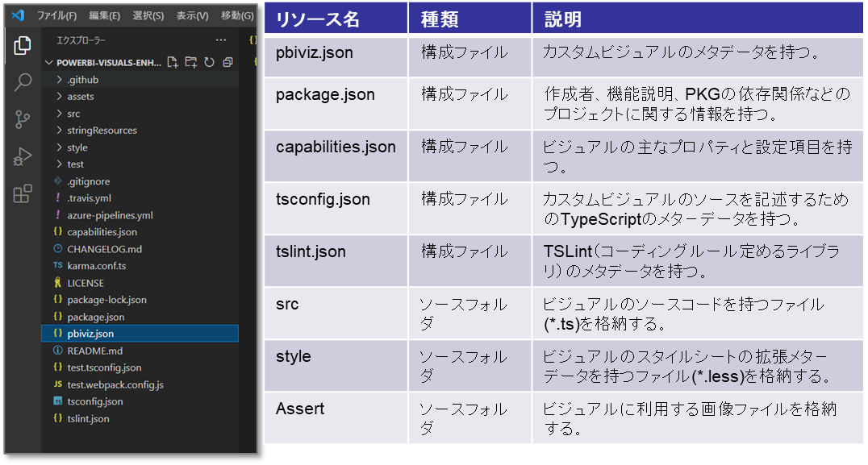This screenshot has width=868, height=465.
Task: Click the New Folder icon in Explorer
Action: (x=191, y=62)
